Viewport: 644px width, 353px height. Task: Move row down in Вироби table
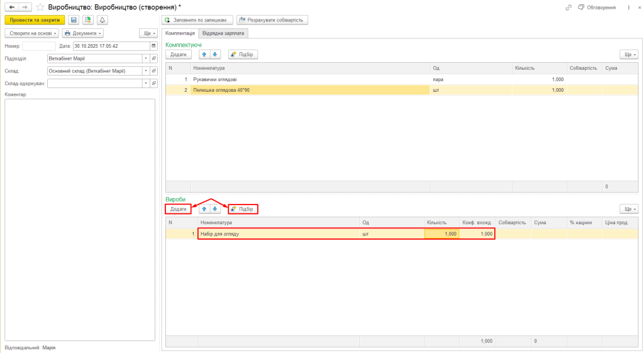pyautogui.click(x=214, y=209)
